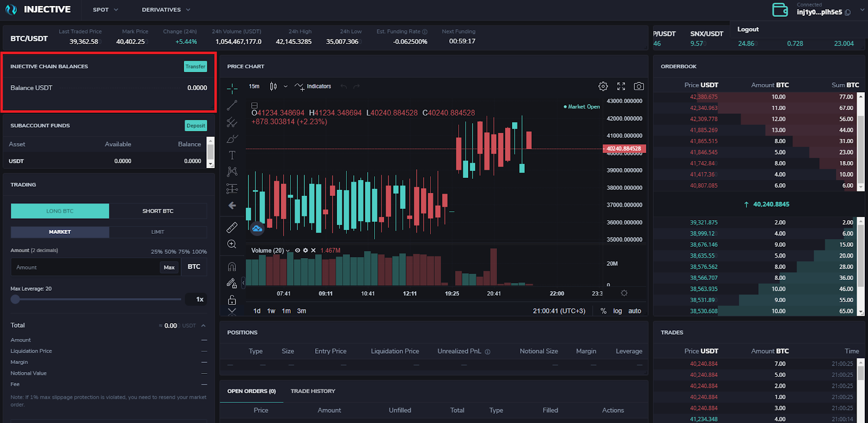Screen dimensions: 868x423
Task: Select the XABCD pattern tool
Action: click(232, 172)
